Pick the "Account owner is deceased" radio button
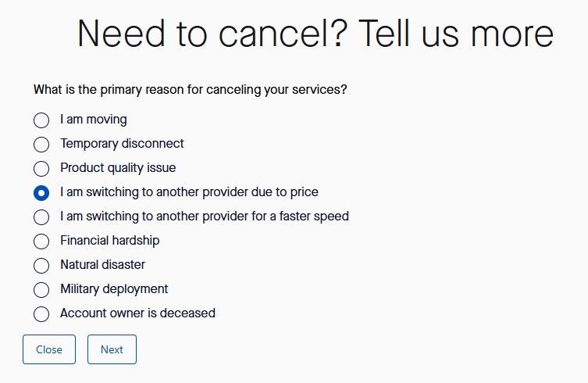 click(x=41, y=314)
